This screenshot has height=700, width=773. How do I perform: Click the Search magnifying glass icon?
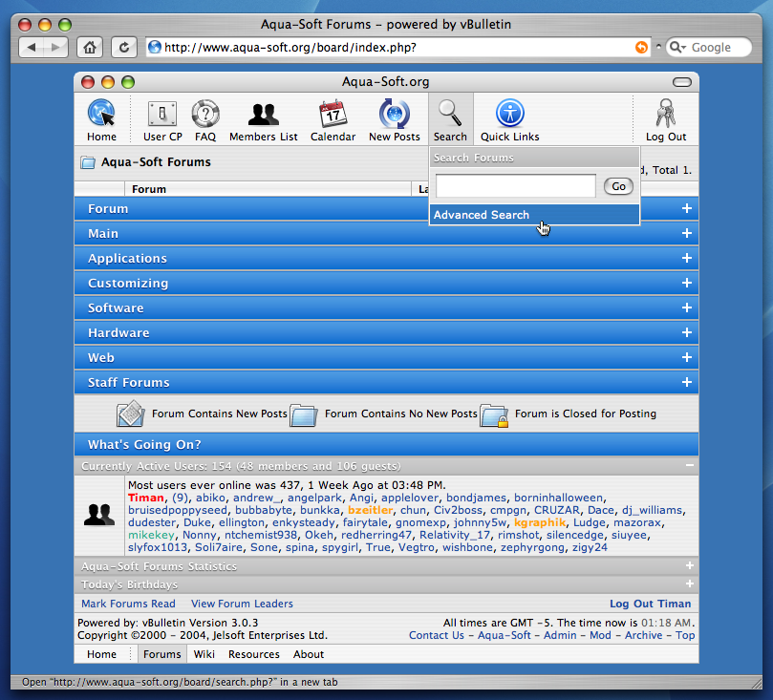pos(450,114)
